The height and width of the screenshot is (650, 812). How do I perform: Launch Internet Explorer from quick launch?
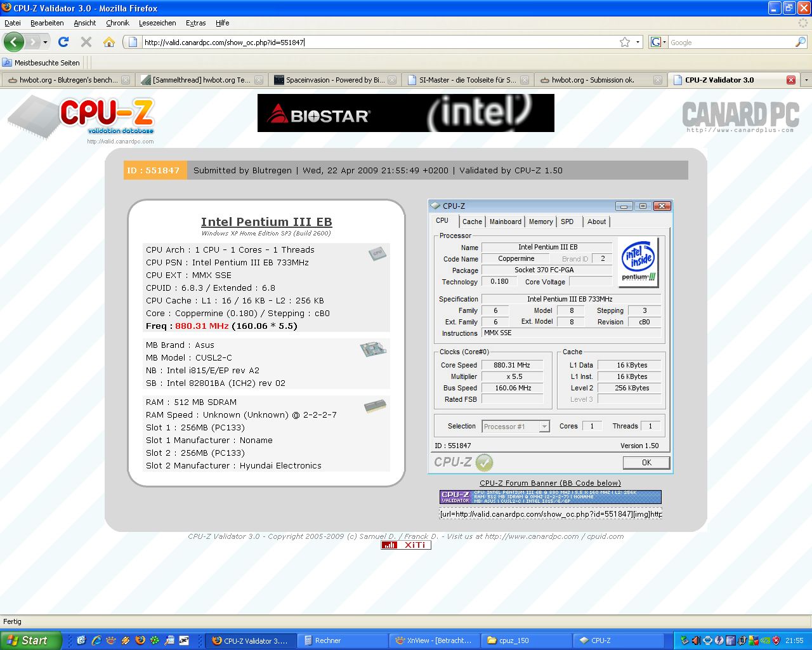pos(96,640)
